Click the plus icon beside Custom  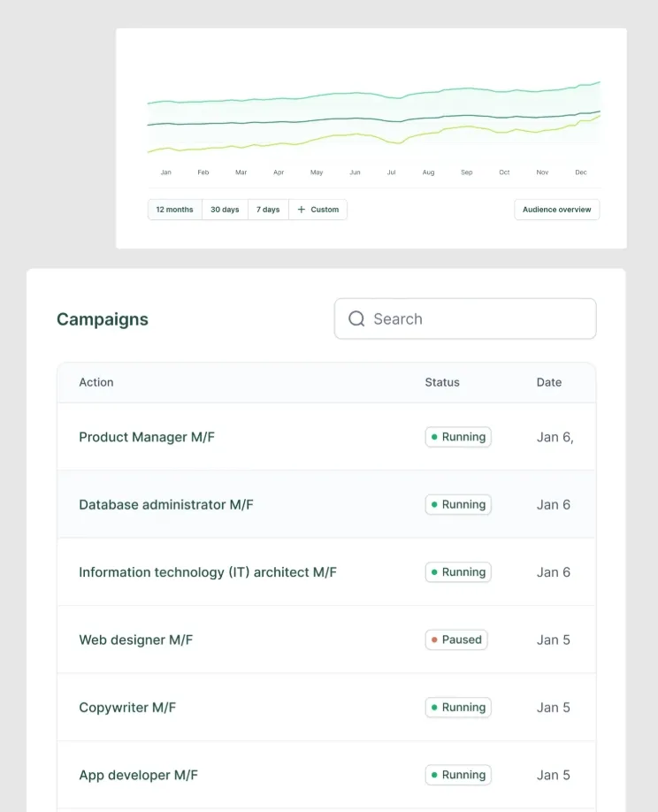coord(302,210)
